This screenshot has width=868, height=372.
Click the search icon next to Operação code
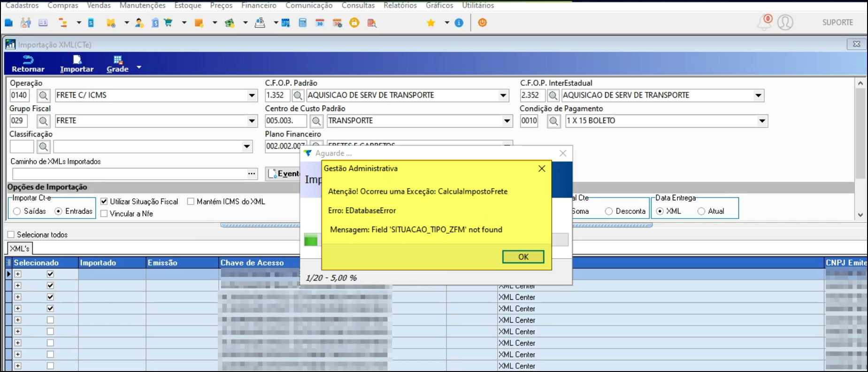point(43,96)
